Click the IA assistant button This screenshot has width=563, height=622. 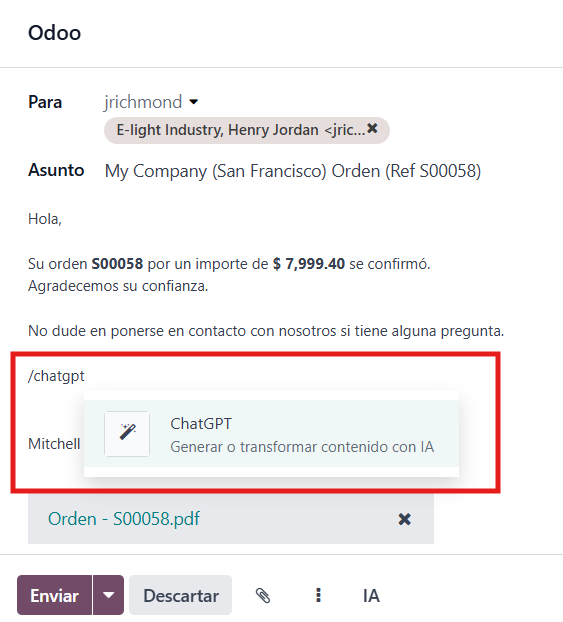[x=371, y=595]
